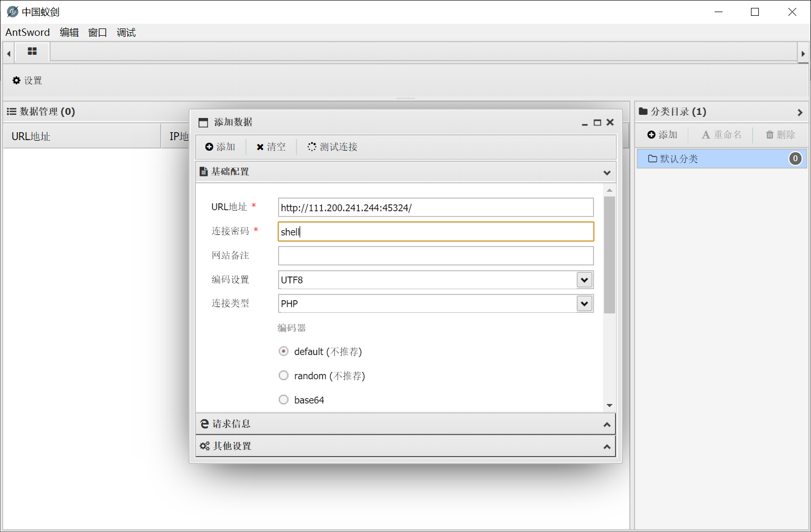Close the 添加数据 dialog

tap(610, 122)
